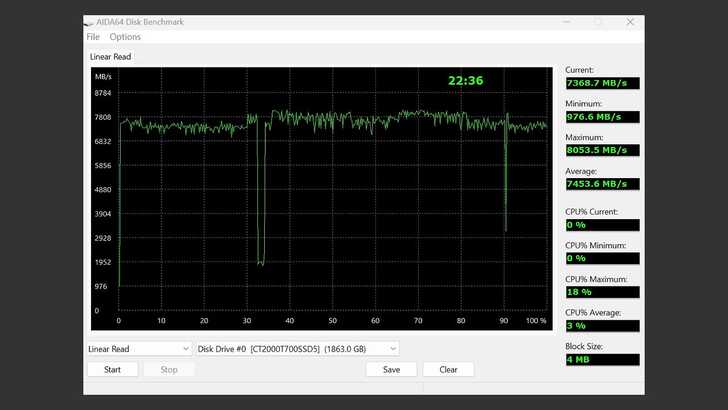Open the Options menu
Viewport: 728px width, 410px height.
coord(125,37)
